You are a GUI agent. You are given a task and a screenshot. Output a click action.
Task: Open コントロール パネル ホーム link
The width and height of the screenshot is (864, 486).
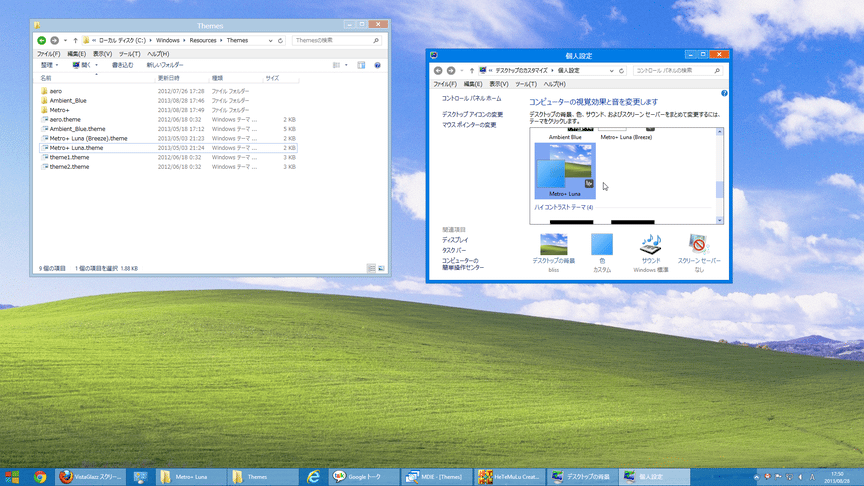pyautogui.click(x=471, y=99)
